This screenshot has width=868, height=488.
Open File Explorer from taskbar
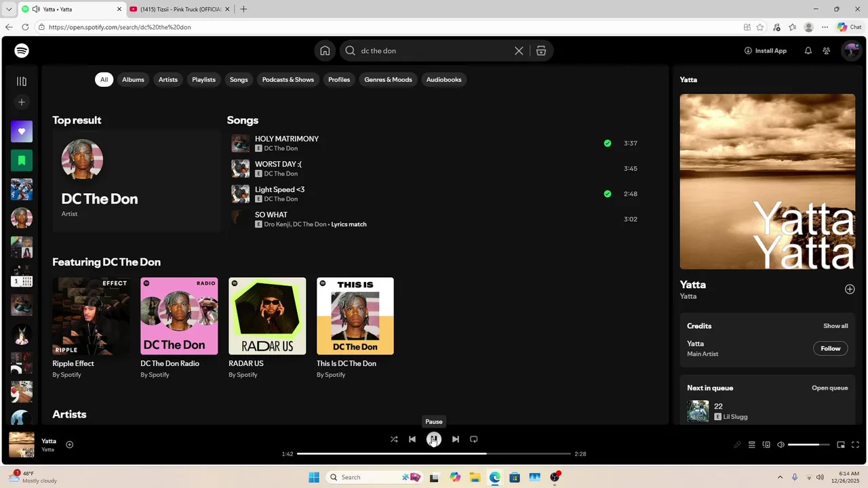tap(475, 477)
